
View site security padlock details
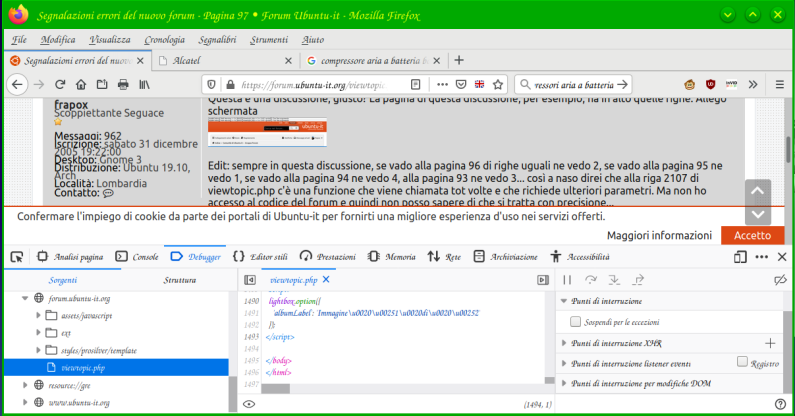point(230,85)
